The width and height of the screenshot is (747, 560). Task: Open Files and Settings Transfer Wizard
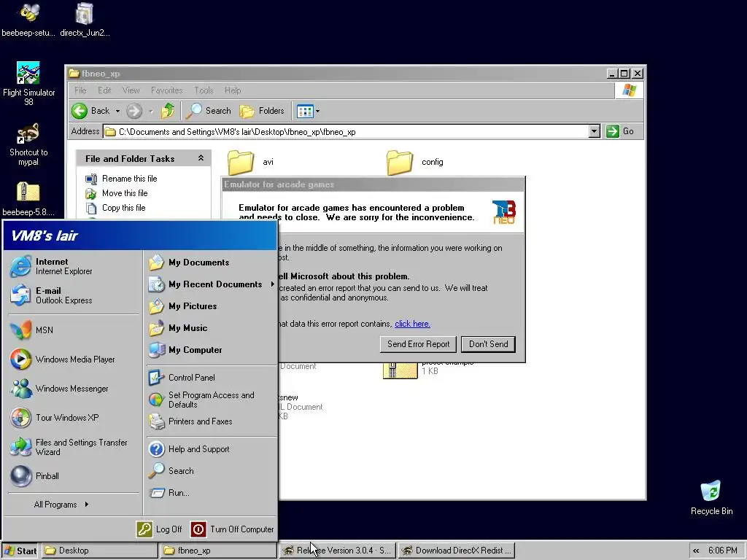coord(69,447)
